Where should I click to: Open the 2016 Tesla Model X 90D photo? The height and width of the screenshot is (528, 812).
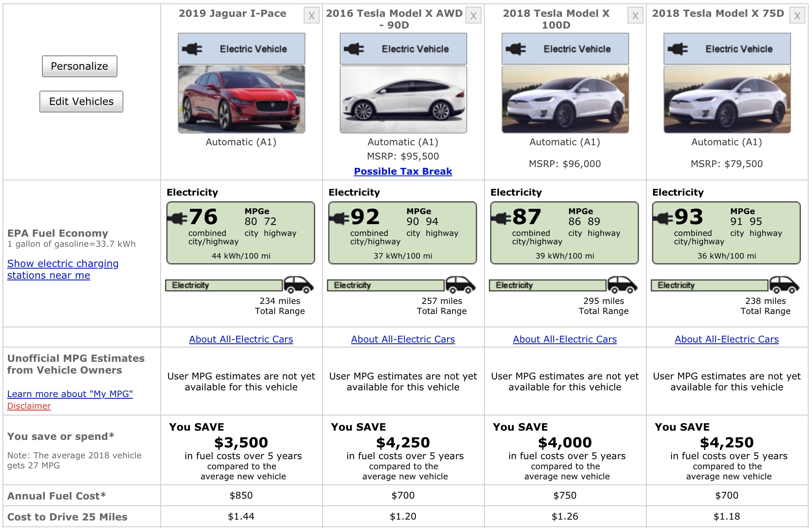point(403,99)
